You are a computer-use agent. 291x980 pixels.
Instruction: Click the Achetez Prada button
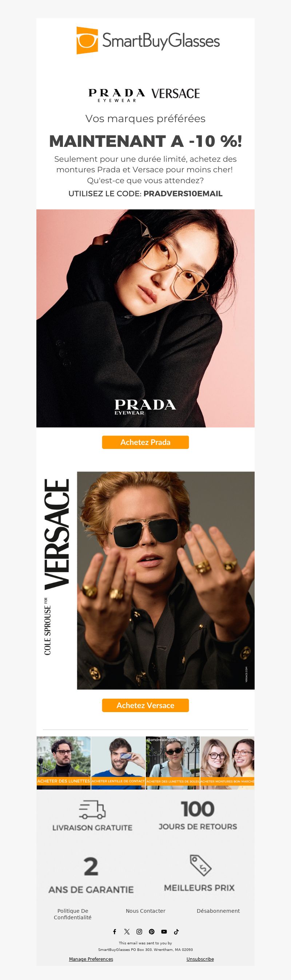(145, 442)
